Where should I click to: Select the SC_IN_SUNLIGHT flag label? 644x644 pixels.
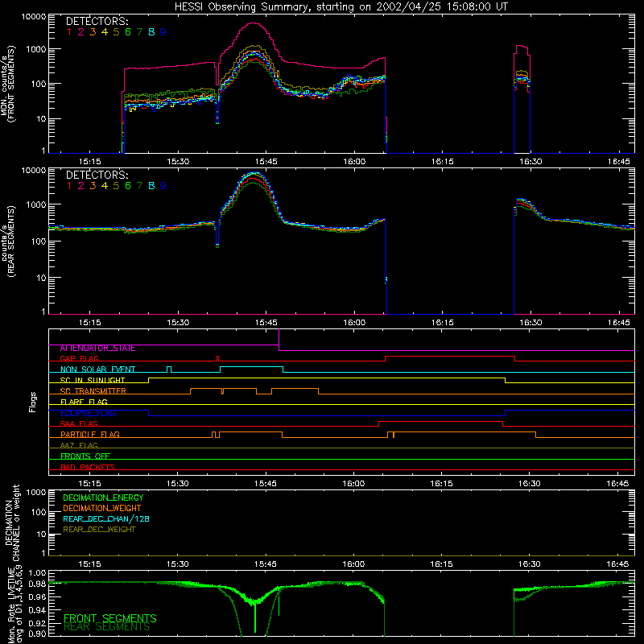(x=93, y=380)
